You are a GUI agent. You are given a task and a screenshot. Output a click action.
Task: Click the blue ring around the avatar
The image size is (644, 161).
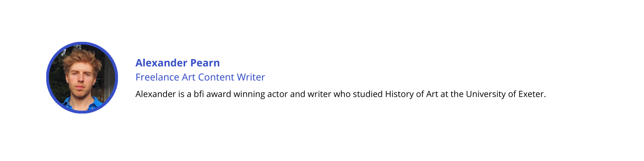tap(82, 43)
